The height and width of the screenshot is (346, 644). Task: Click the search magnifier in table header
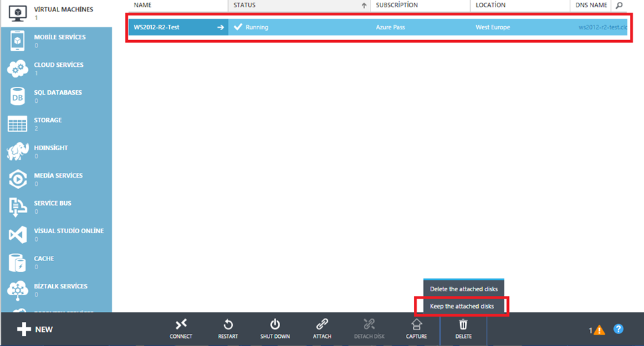[x=619, y=5]
